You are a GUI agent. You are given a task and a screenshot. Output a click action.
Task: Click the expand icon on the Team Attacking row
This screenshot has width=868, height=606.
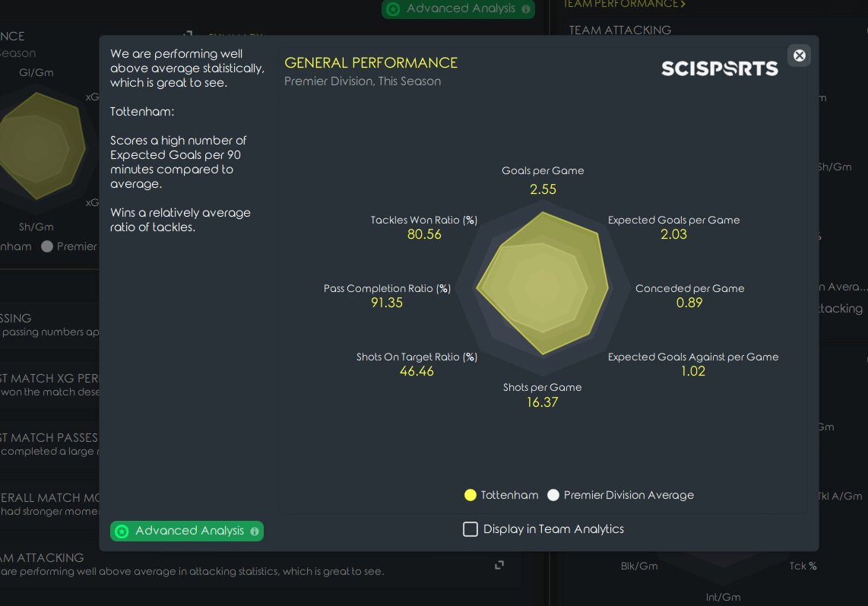tap(499, 565)
